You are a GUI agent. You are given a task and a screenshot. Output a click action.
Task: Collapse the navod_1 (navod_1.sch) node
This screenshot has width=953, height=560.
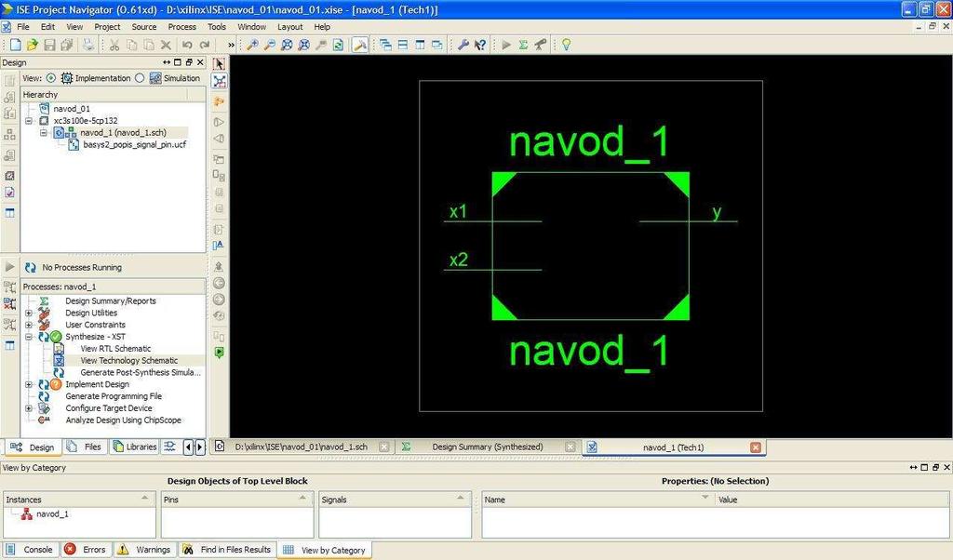click(44, 132)
